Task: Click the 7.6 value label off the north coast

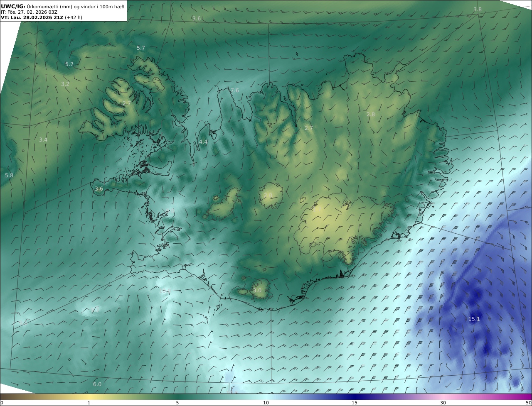Action: click(235, 90)
